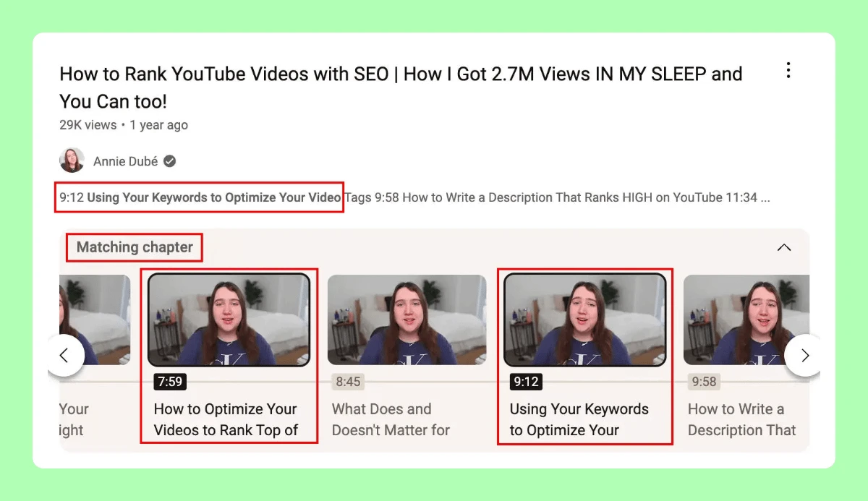868x501 pixels.
Task: Click Annie Dubé's channel avatar
Action: [x=72, y=160]
